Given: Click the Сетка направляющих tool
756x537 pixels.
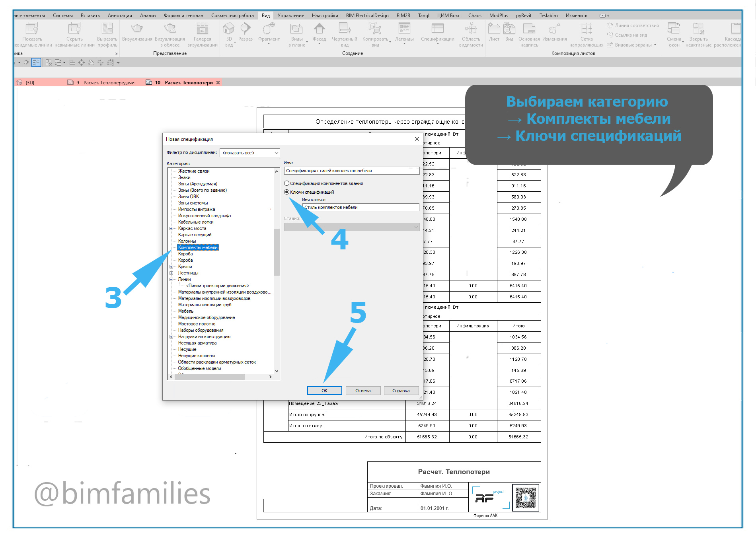Looking at the screenshot, I should (x=586, y=34).
